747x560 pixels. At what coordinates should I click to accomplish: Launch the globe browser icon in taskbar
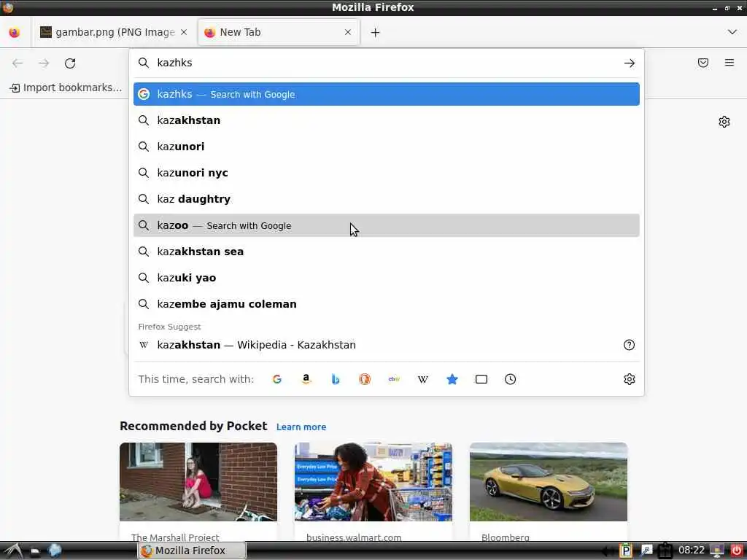click(x=55, y=551)
